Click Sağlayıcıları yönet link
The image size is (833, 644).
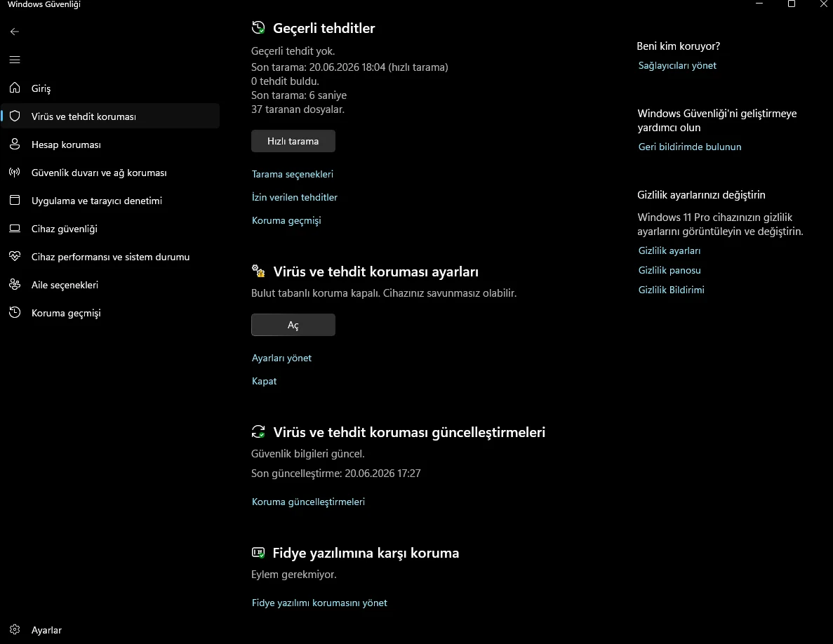coord(677,65)
